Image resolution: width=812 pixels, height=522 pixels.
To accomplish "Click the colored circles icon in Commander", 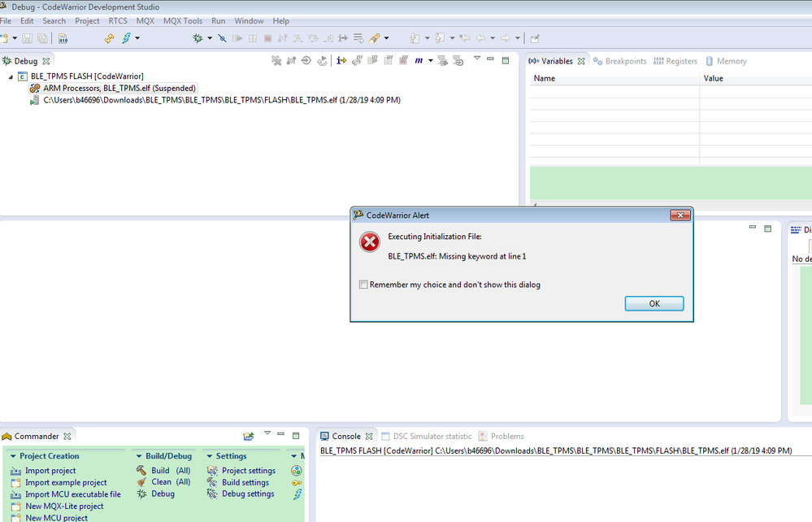I will pyautogui.click(x=296, y=470).
